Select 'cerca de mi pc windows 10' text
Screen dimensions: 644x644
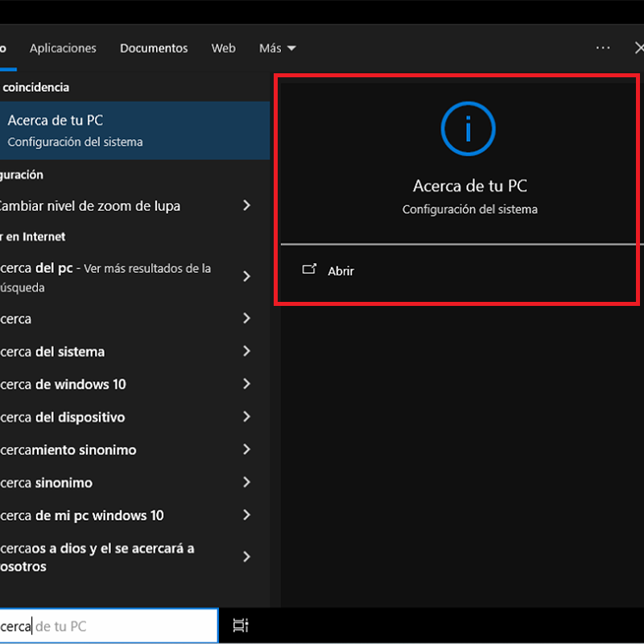pyautogui.click(x=82, y=516)
